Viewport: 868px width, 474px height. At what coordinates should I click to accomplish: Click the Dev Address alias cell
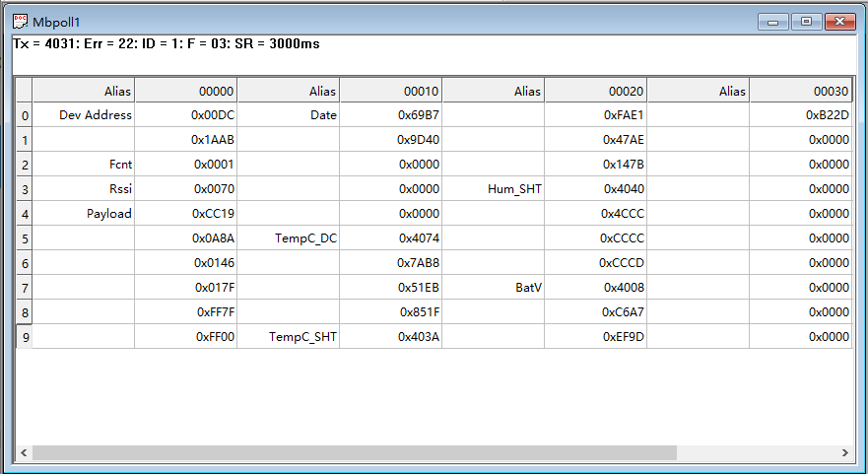[84, 115]
